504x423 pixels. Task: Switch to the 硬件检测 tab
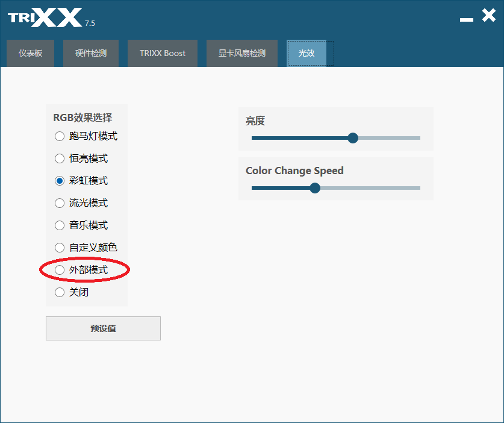pyautogui.click(x=91, y=53)
